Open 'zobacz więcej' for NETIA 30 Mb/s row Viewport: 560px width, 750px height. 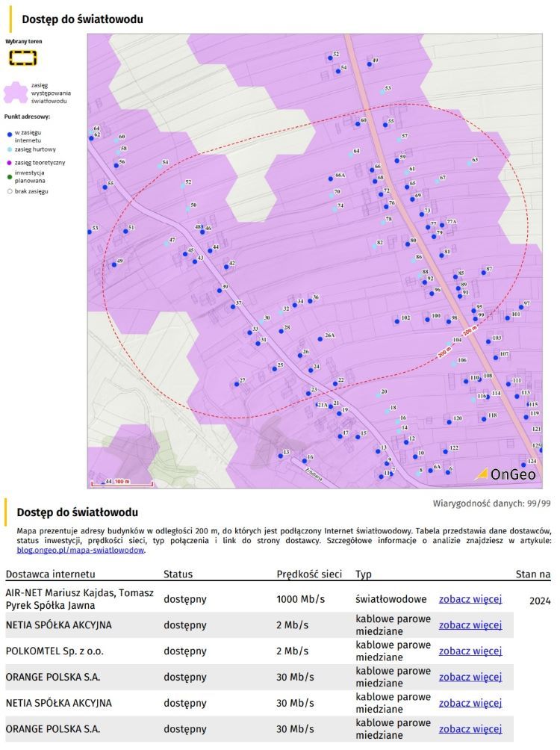click(x=470, y=703)
